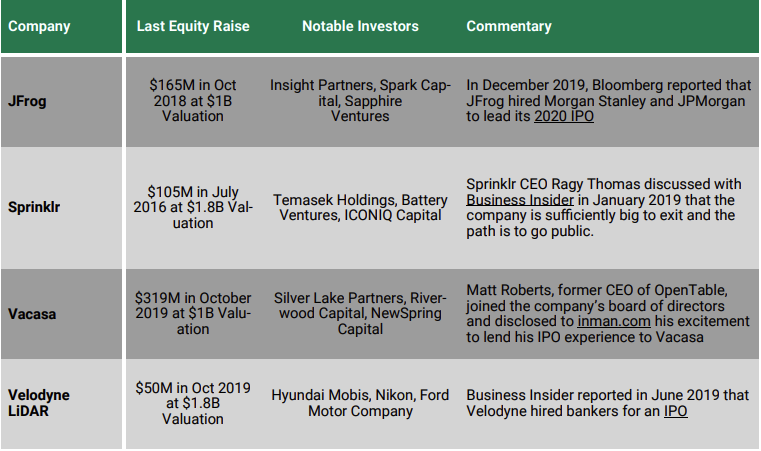The image size is (761, 451).
Task: Select the Temasek Holdings investors cell
Action: coord(360,208)
